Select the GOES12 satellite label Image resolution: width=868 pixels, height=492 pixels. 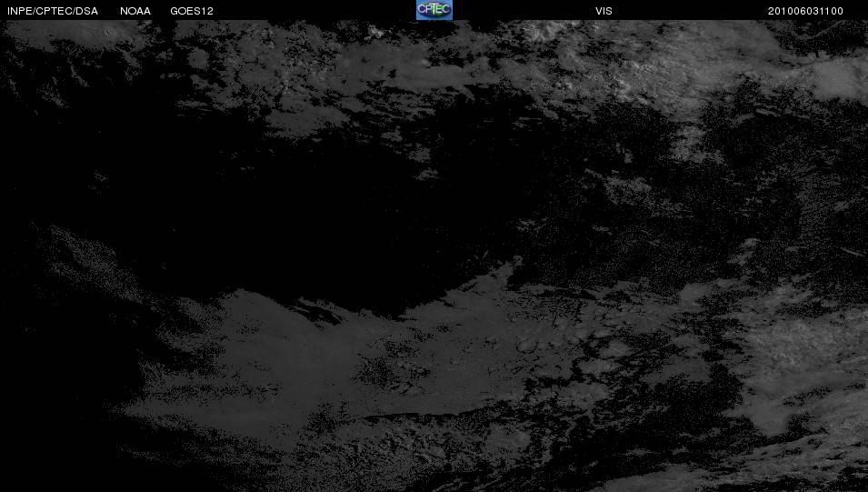pos(192,11)
